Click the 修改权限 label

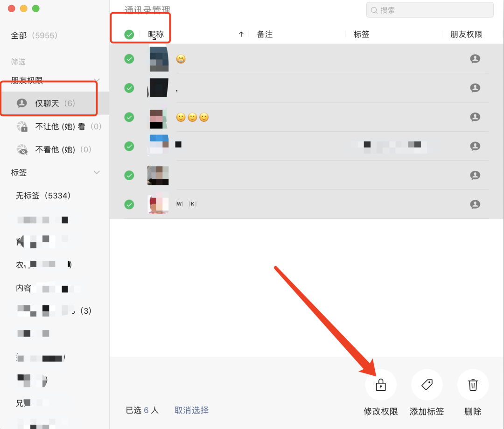[x=381, y=411]
